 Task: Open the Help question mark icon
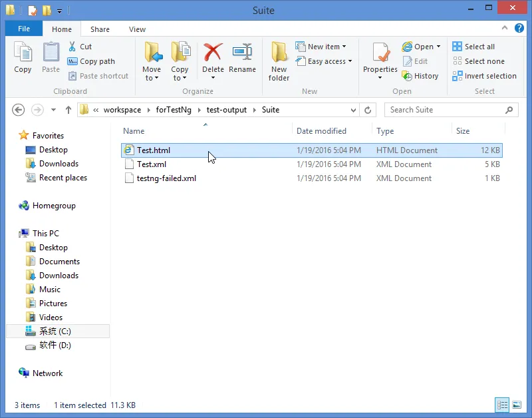(x=519, y=28)
